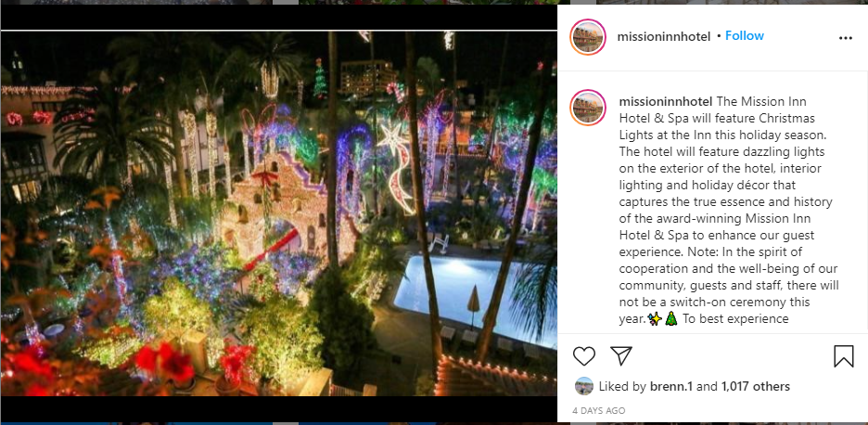This screenshot has height=425, width=868.
Task: Dismiss post by clicking dim backdrop strip
Action: pyautogui.click(x=278, y=17)
